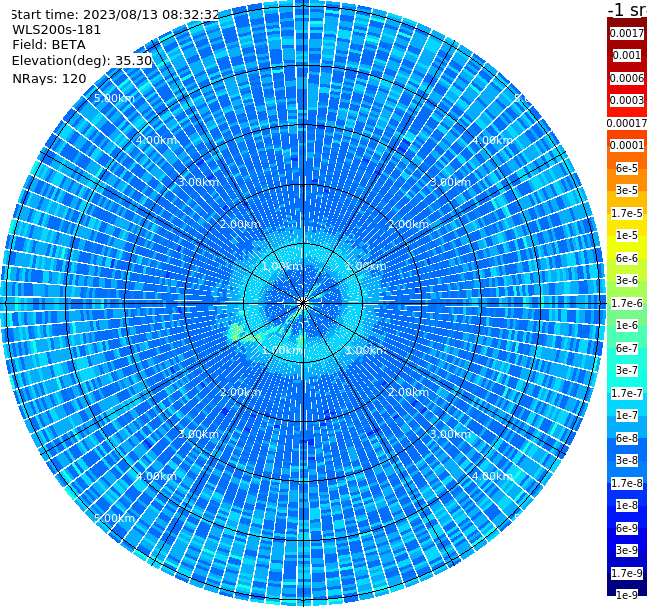Click the '2.00km' range label in lower-right quadrant
Image resolution: width=647 pixels, height=607 pixels.
point(409,392)
